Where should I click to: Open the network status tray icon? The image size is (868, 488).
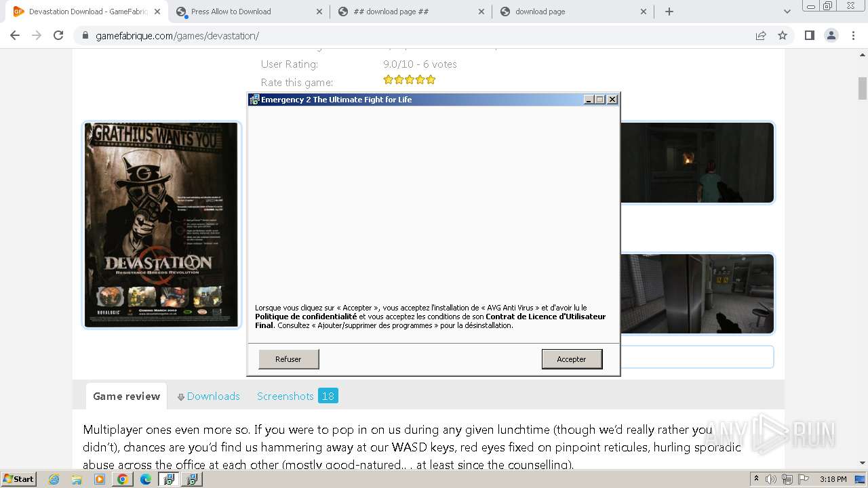(787, 479)
